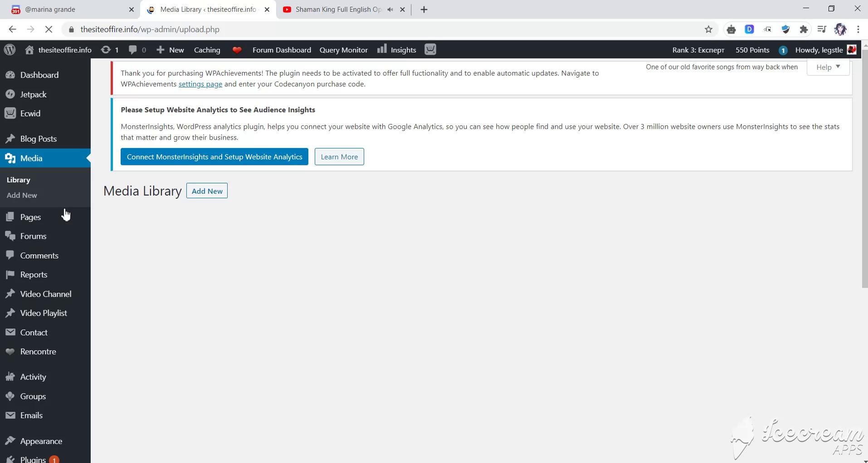Follow the WPAchievements settings page link
Viewport: 868px width, 463px height.
click(x=200, y=84)
